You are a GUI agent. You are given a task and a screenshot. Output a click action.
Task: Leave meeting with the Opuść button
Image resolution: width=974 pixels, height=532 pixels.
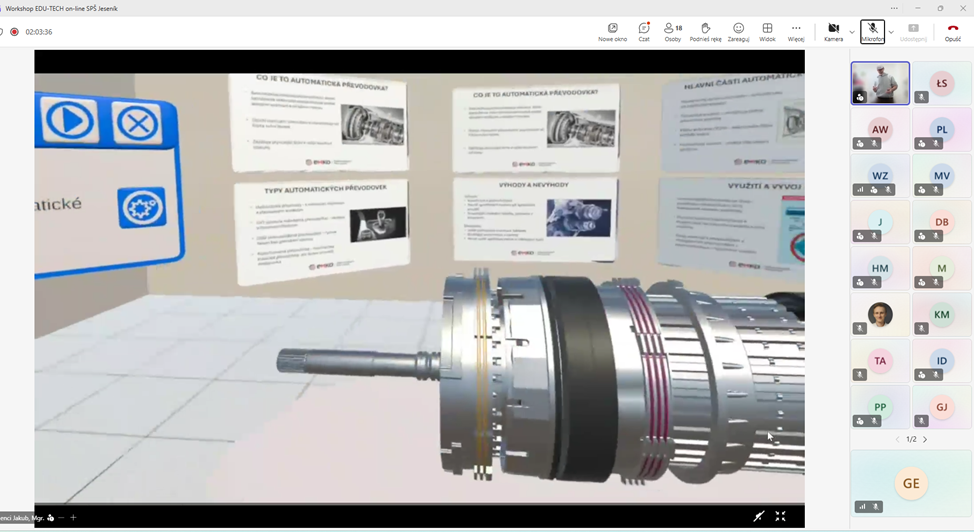(x=952, y=31)
